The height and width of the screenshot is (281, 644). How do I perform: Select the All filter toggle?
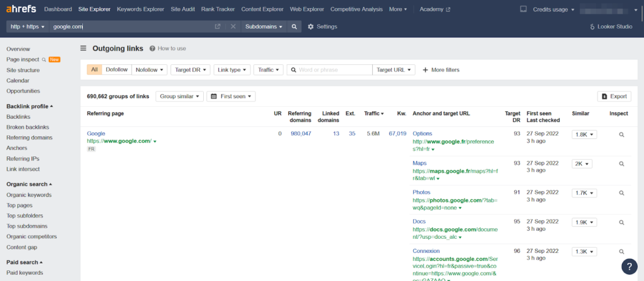click(94, 70)
